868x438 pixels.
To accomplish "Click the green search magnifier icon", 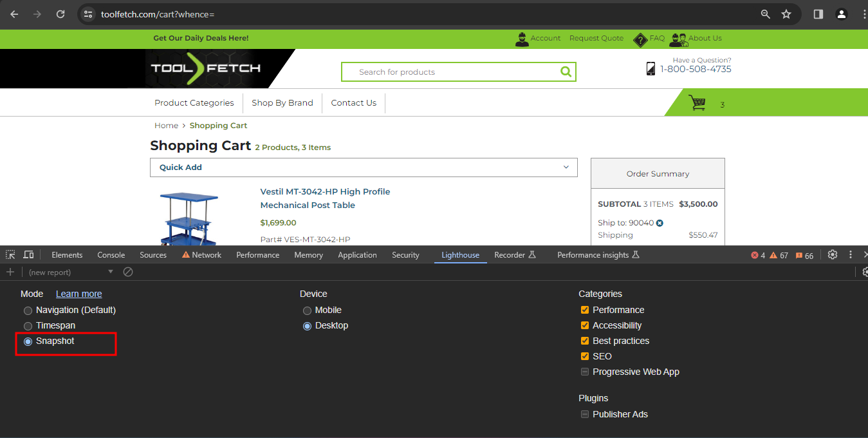I will pyautogui.click(x=566, y=72).
